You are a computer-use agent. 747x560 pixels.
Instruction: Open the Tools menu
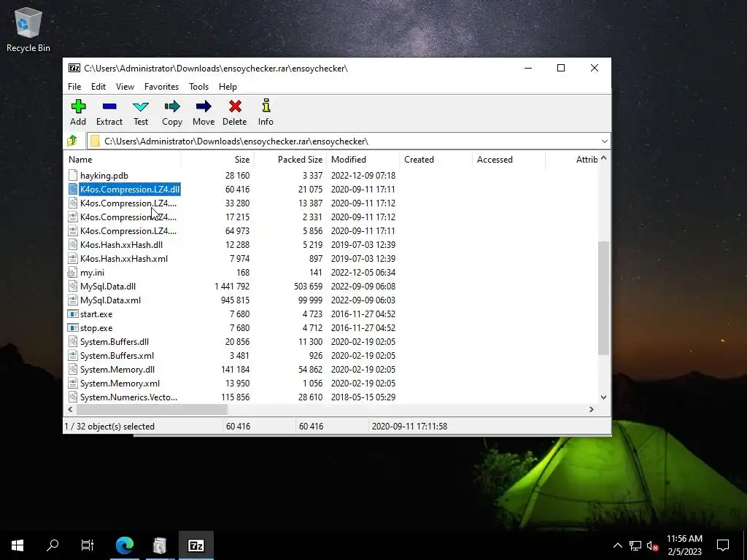click(x=198, y=87)
